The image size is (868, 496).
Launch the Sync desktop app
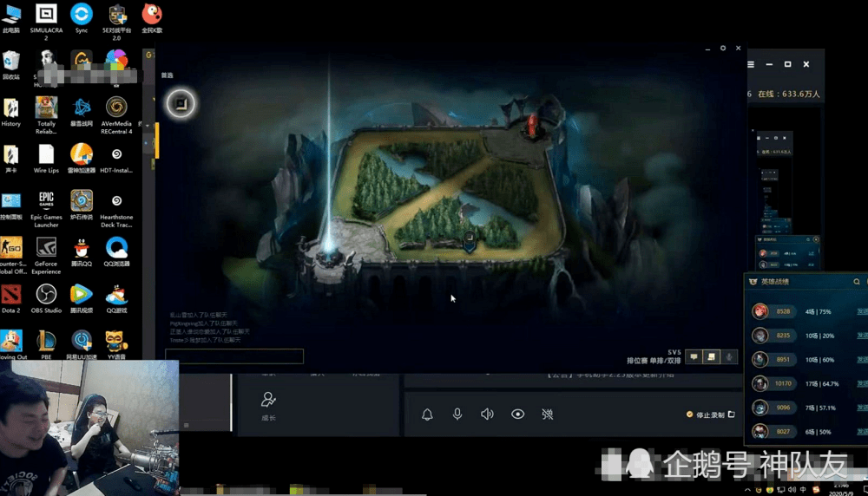(82, 18)
